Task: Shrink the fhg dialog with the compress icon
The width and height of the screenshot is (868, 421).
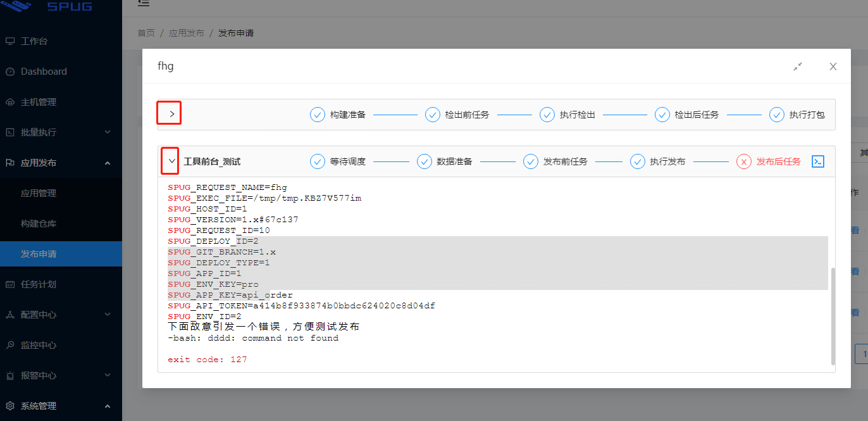Action: (798, 66)
